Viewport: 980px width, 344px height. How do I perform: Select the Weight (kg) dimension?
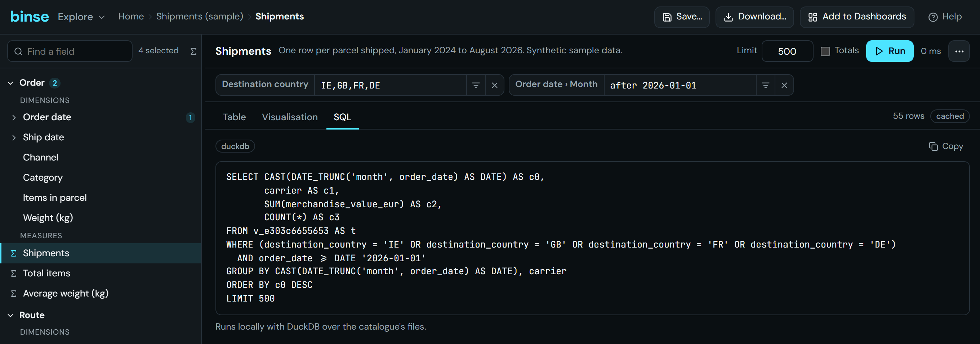pyautogui.click(x=101, y=218)
